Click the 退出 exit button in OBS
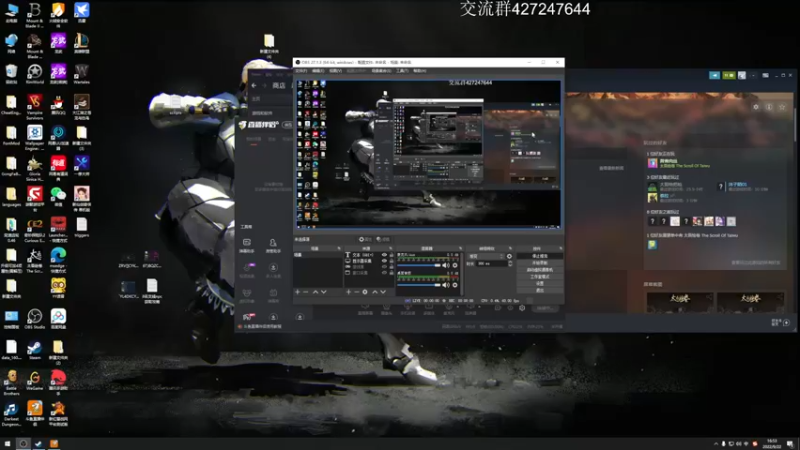Screen dimensions: 800x450 click(x=540, y=290)
